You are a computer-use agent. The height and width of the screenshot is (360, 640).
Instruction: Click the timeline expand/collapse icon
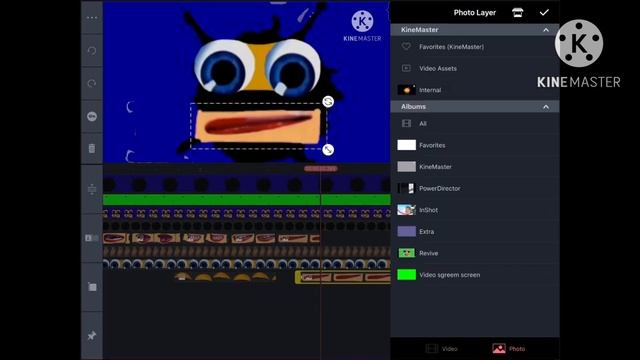[x=92, y=189]
